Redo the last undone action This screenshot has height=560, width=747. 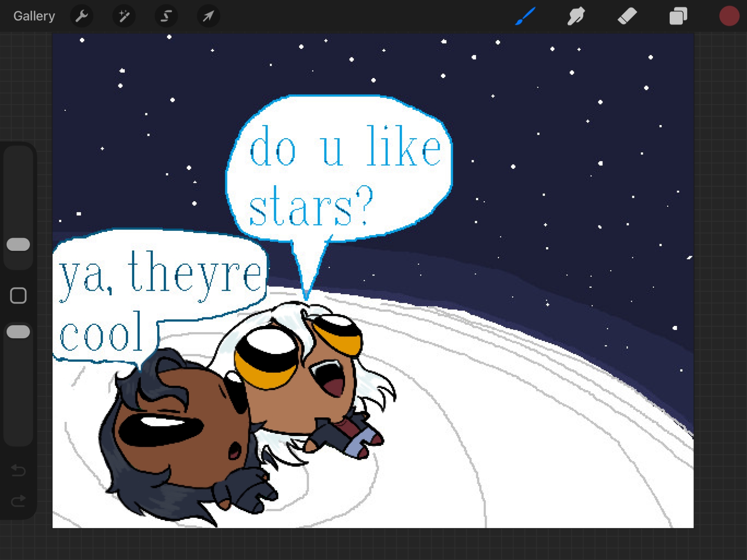pyautogui.click(x=18, y=501)
